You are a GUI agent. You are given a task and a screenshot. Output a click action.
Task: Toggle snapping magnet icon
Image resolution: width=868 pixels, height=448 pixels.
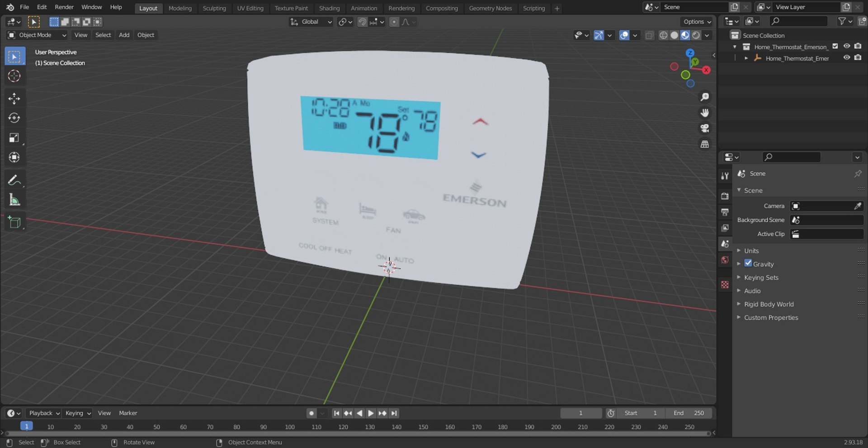point(362,22)
